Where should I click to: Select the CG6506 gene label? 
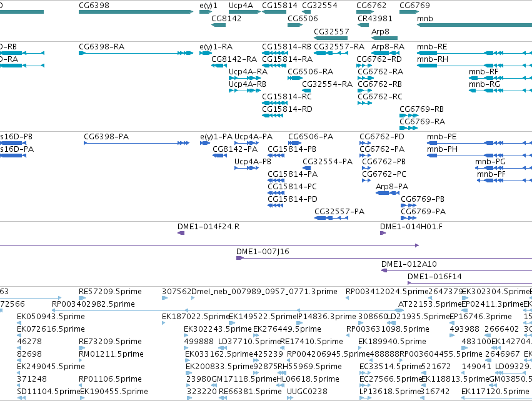tap(303, 19)
